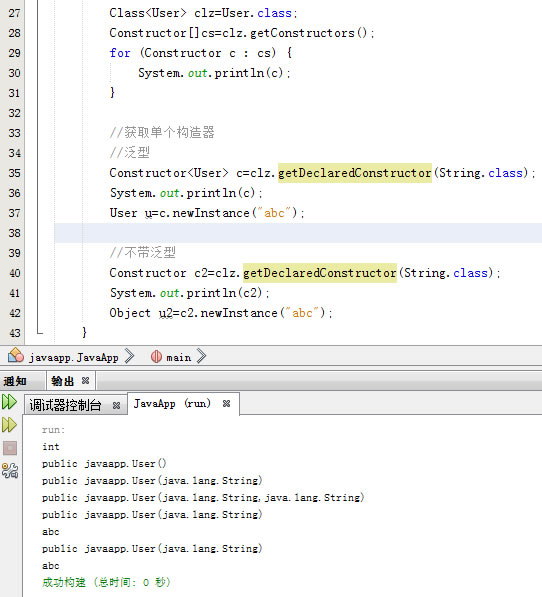Viewport: 542px width, 597px height.
Task: Select the 输出 tab
Action: [x=62, y=381]
